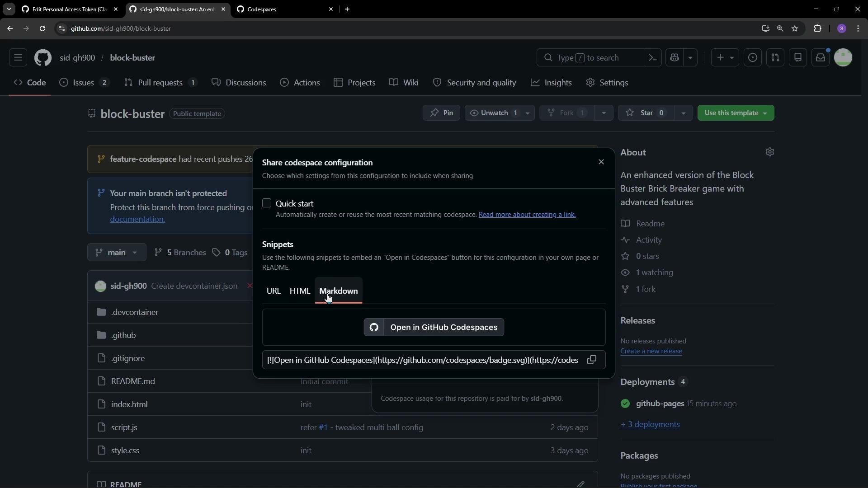868x488 pixels.
Task: Switch to the Codespaces browser tab
Action: [x=285, y=9]
